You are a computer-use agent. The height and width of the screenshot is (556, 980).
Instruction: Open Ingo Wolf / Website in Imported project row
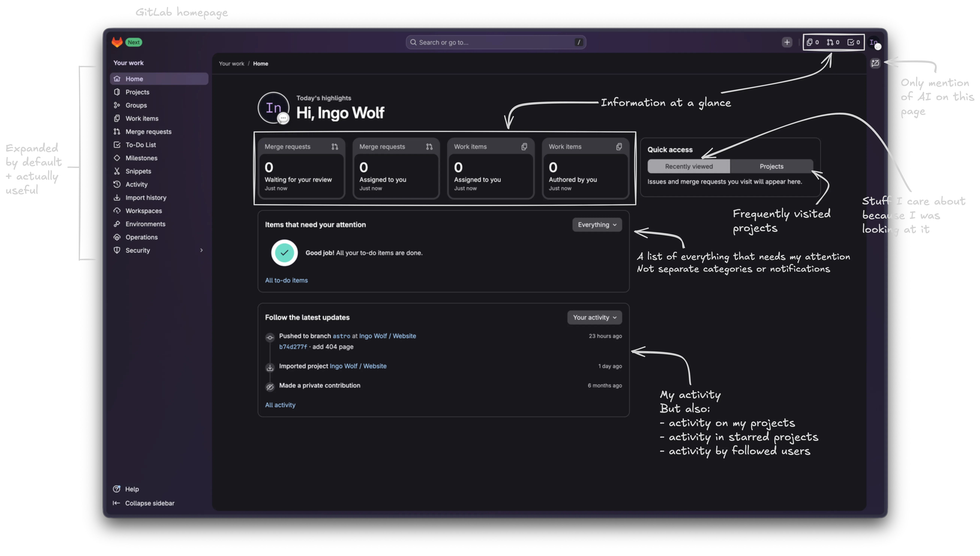(358, 366)
